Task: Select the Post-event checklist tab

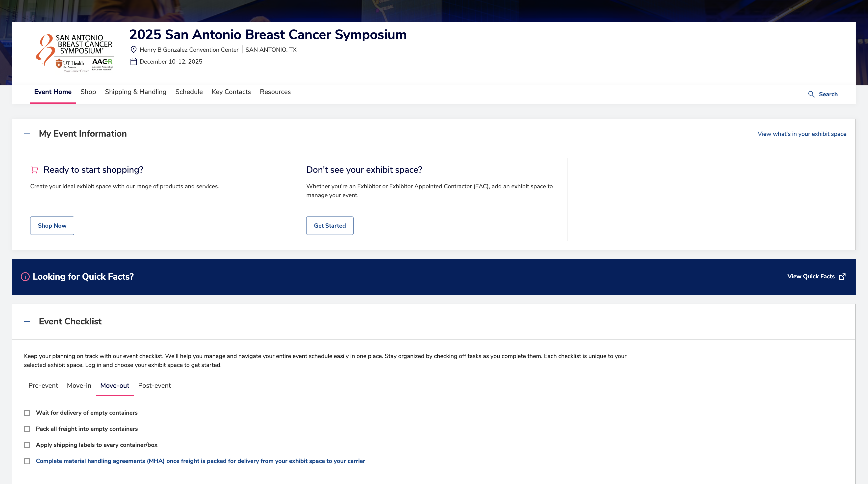Action: [x=154, y=386]
